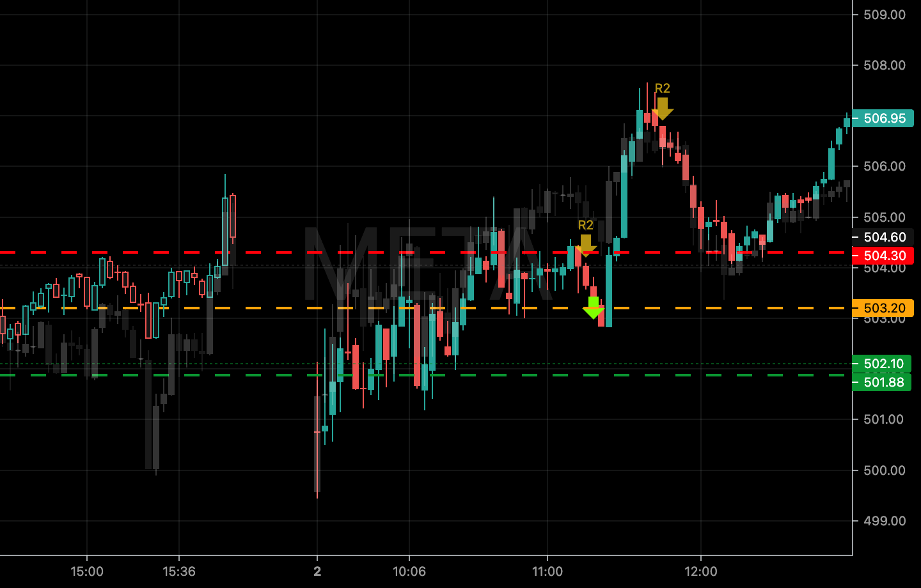Click the bold day 2 date marker
Viewport: 921px width, 588px height.
(x=317, y=571)
